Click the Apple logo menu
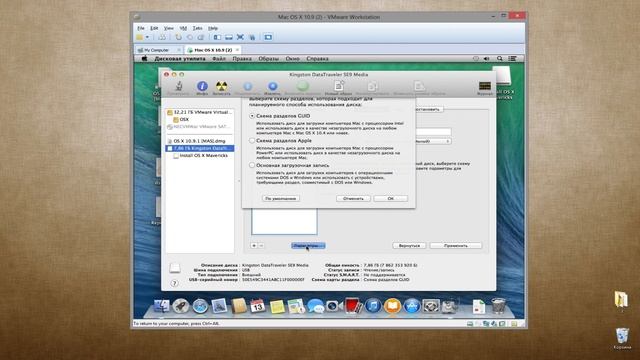Viewport: 640px width, 360px height. 144,59
